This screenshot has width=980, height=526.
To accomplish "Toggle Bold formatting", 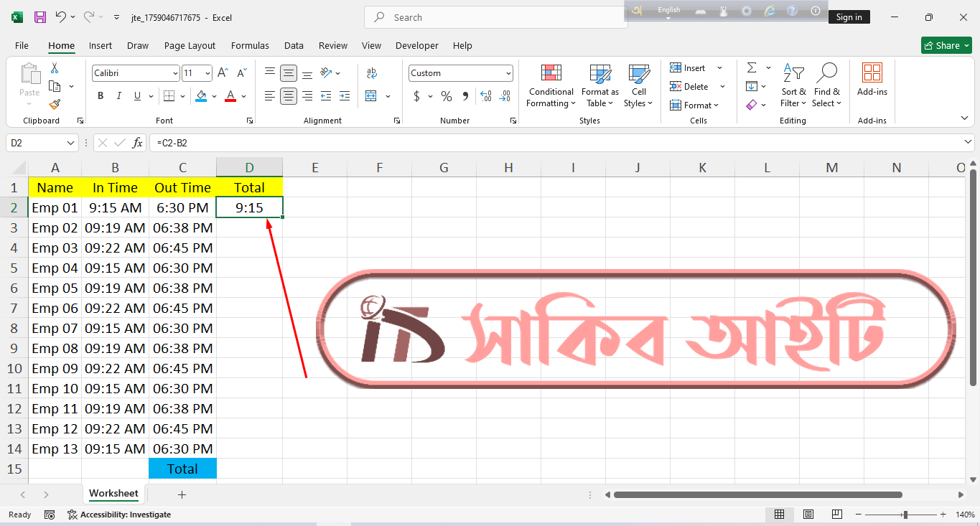I will coord(101,96).
